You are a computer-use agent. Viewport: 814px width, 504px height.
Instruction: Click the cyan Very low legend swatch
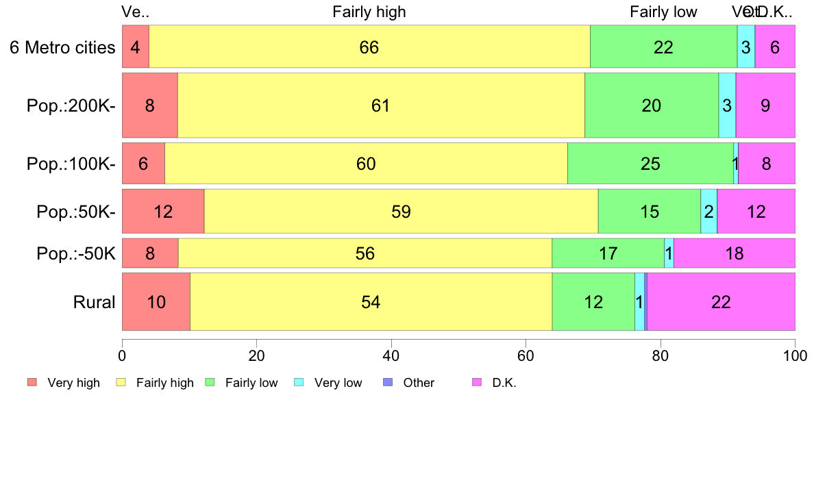[299, 383]
